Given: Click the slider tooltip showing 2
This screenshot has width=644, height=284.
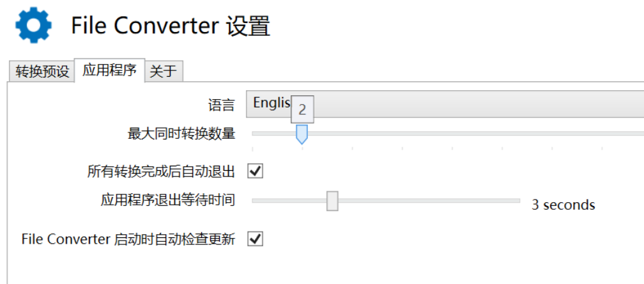Looking at the screenshot, I should coord(302,110).
